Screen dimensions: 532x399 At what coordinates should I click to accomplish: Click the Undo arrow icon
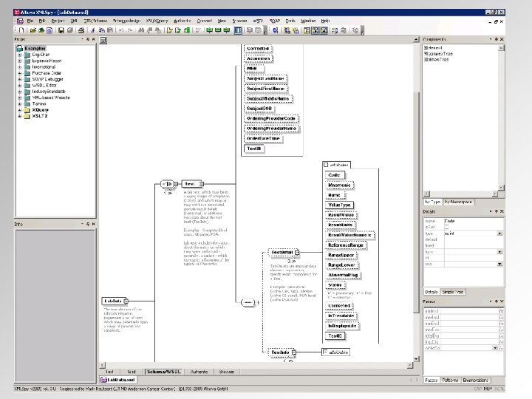pos(121,30)
